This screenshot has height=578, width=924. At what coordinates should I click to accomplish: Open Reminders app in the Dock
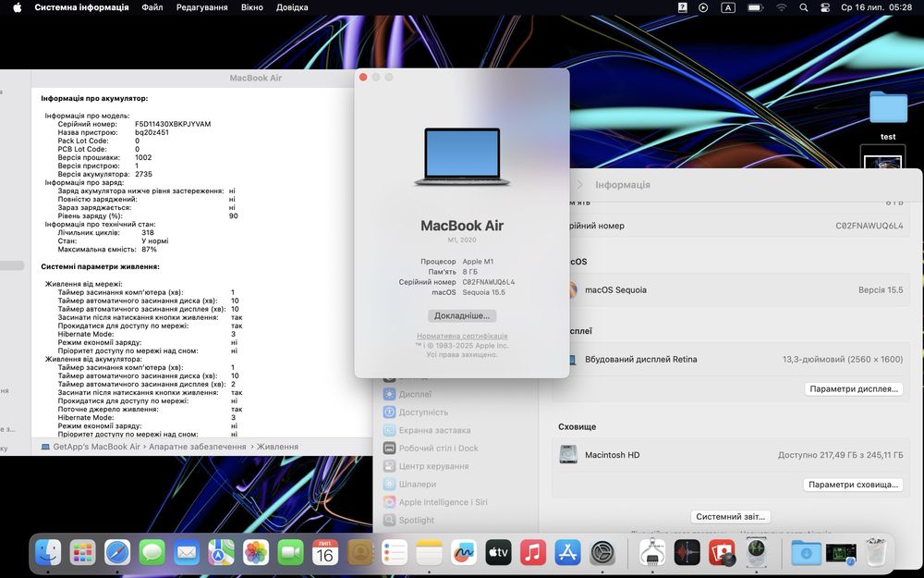(395, 553)
